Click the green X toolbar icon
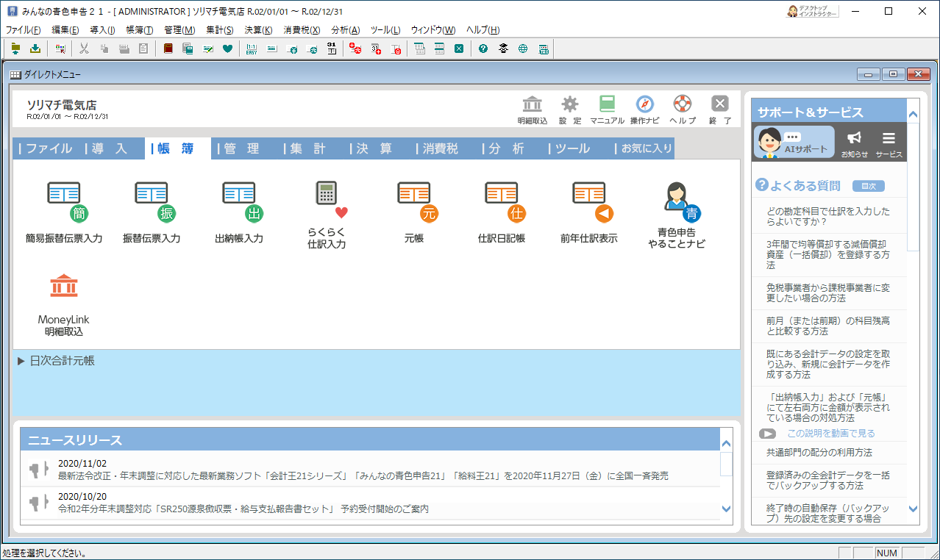This screenshot has height=560, width=940. (459, 49)
